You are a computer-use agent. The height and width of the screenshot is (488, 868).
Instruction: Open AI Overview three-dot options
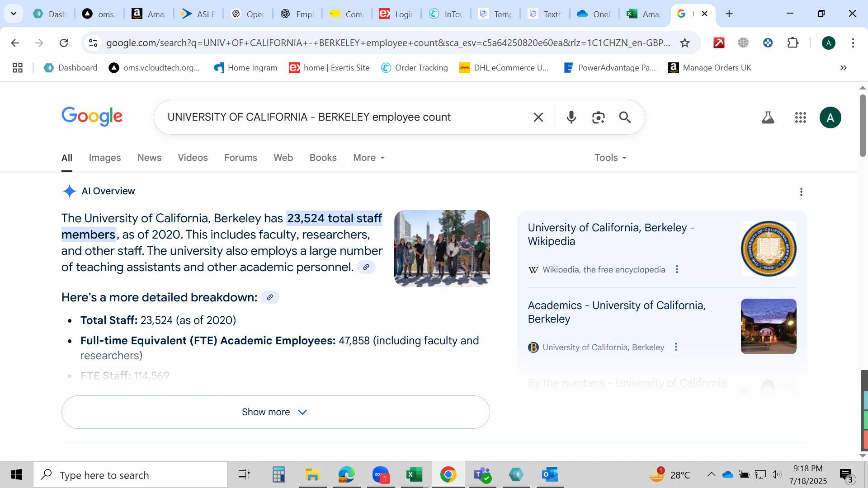tap(801, 192)
